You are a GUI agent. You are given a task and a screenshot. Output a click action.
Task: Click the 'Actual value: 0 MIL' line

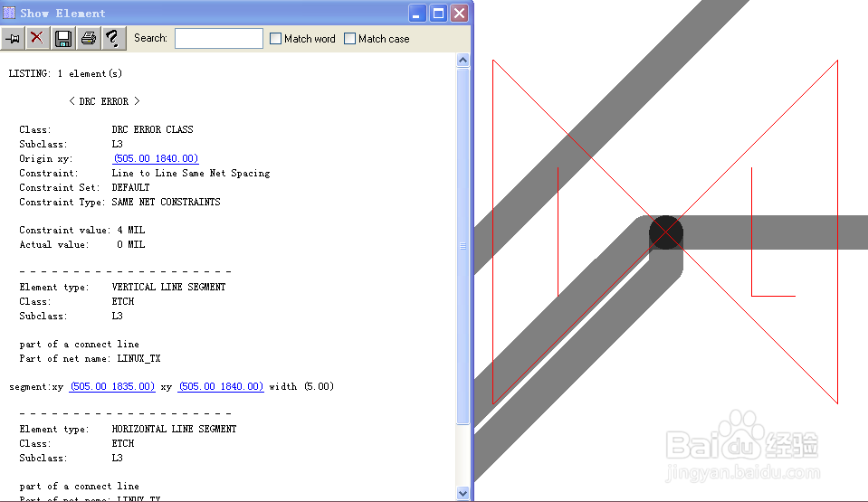[x=82, y=244]
